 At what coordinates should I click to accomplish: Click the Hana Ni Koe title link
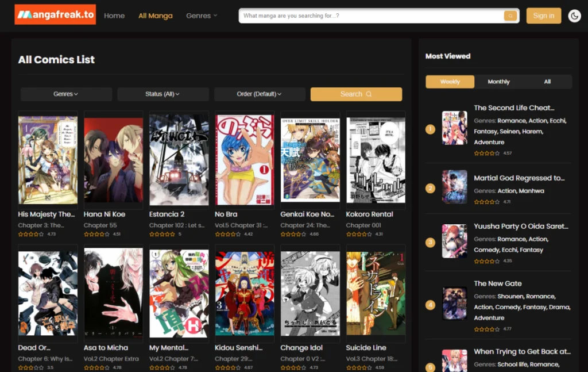(x=105, y=214)
